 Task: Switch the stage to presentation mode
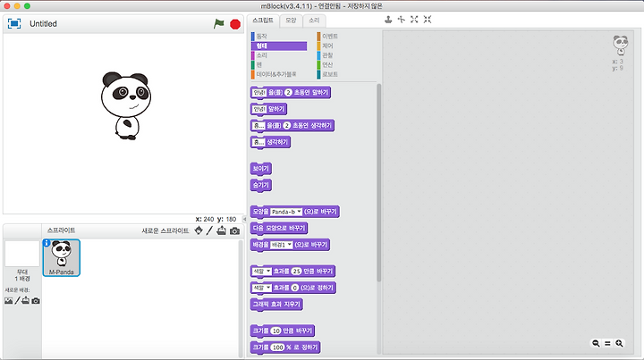click(14, 24)
